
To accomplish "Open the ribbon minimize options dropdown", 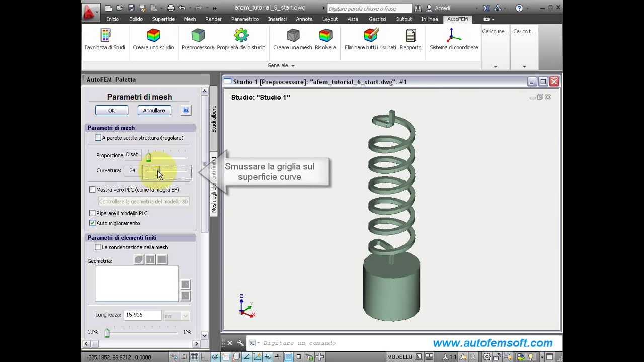I will point(493,19).
